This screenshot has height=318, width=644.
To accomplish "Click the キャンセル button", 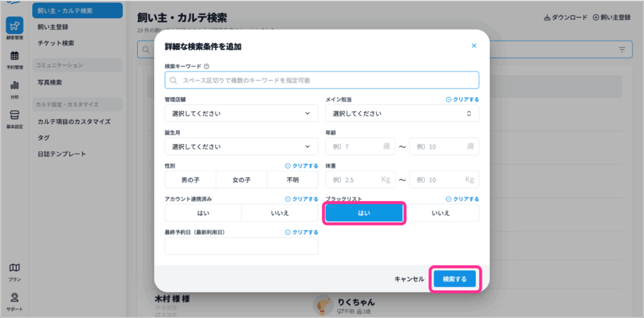I will pos(409,279).
